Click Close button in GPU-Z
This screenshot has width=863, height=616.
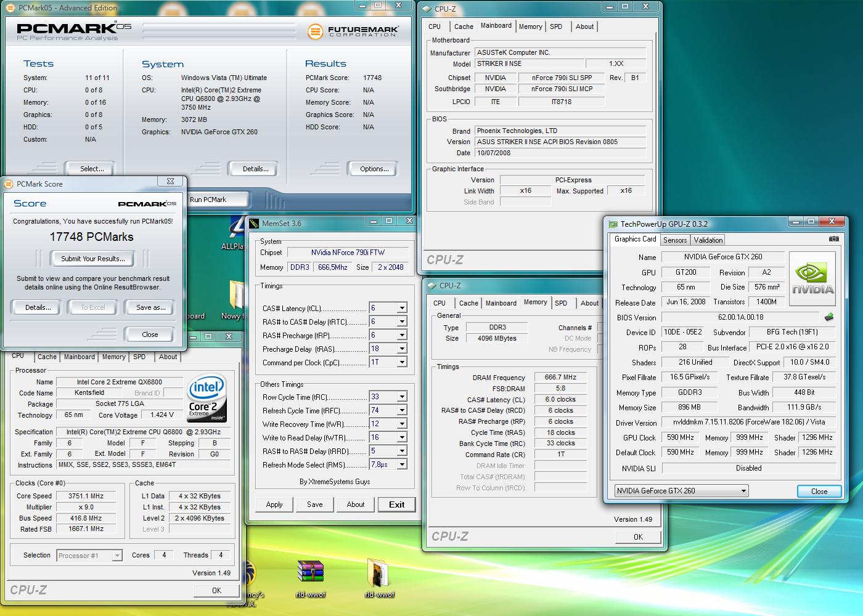click(819, 491)
